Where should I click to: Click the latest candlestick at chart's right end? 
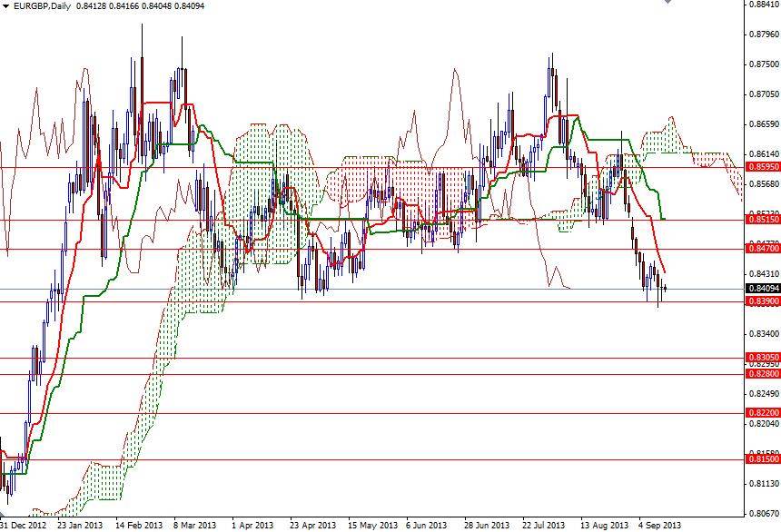(665, 288)
